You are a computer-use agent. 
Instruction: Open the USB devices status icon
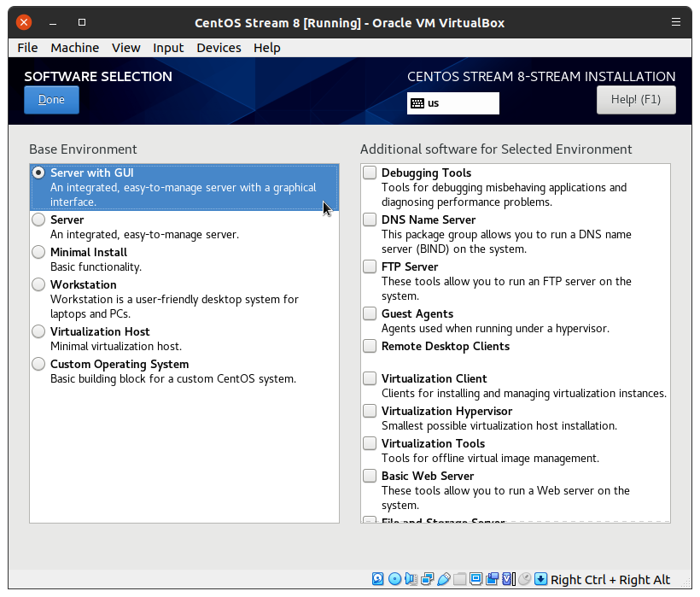(x=443, y=579)
